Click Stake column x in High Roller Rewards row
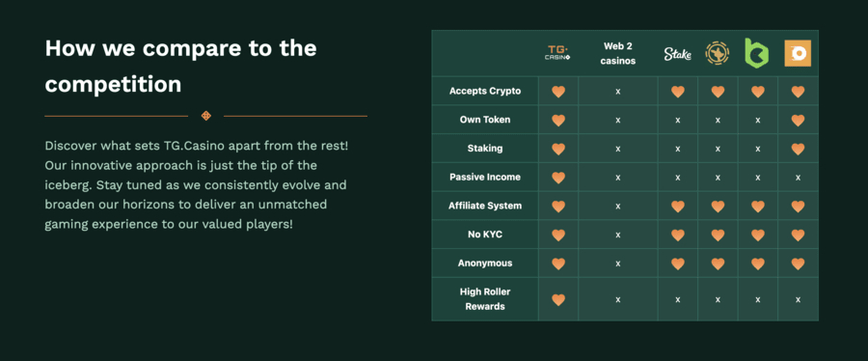 click(678, 299)
